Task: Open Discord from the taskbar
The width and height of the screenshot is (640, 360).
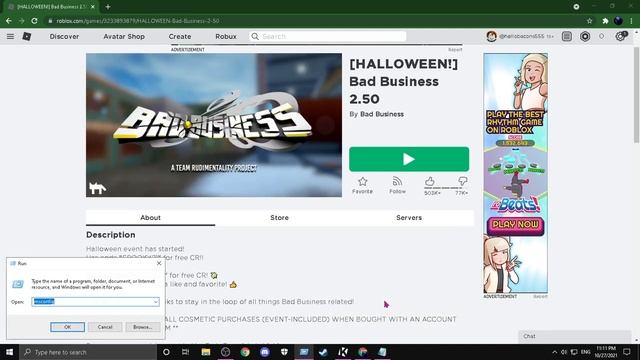Action: 264,352
